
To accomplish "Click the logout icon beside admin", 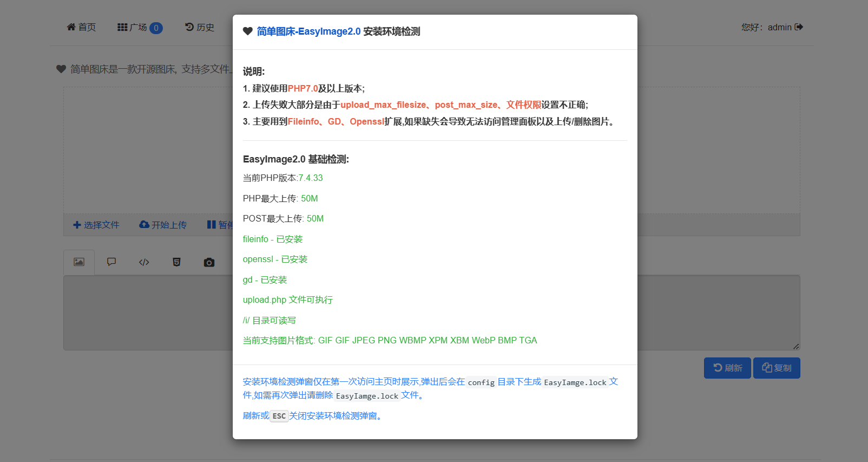I will click(799, 27).
